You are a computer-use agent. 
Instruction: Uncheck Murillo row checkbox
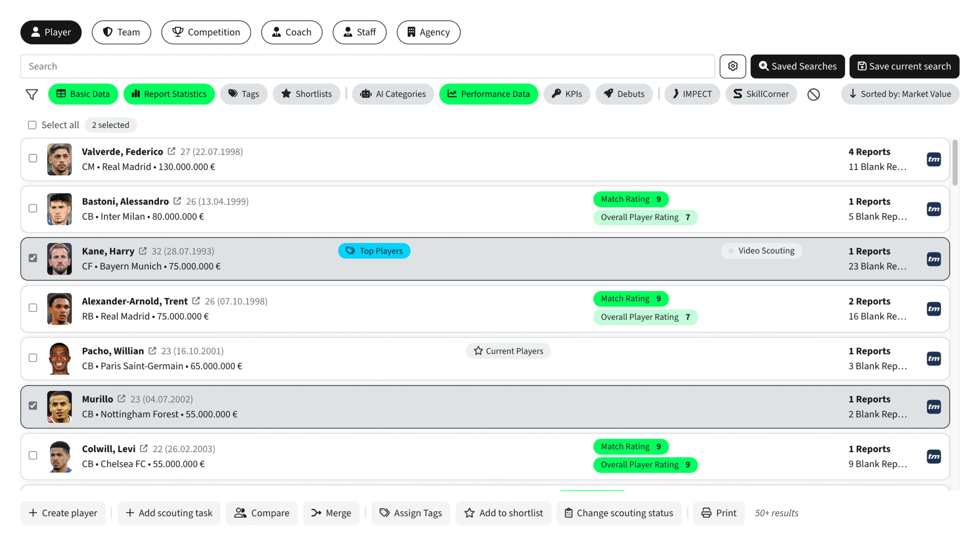point(33,406)
